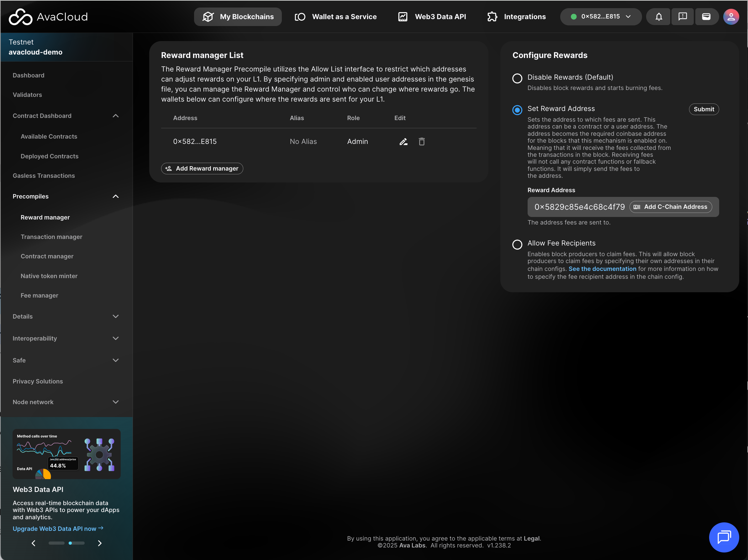Image resolution: width=748 pixels, height=560 pixels.
Task: Choose Allow Fee Recipients option
Action: click(517, 245)
